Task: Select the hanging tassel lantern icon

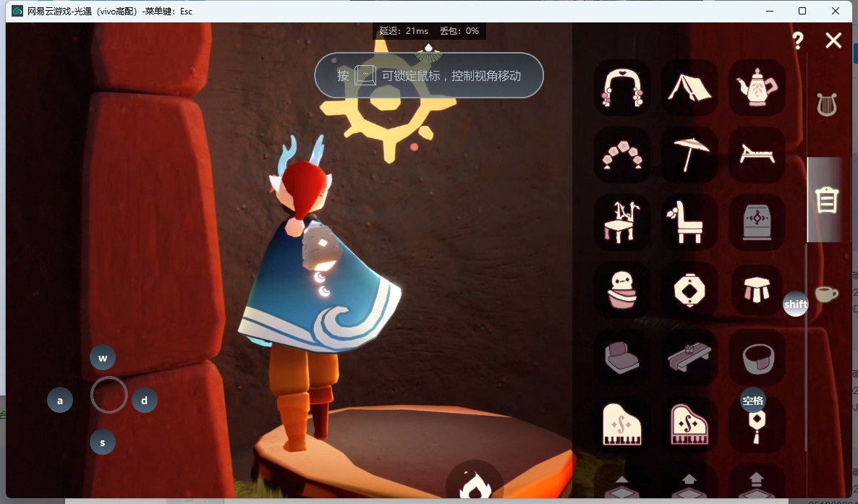Action: (x=757, y=427)
